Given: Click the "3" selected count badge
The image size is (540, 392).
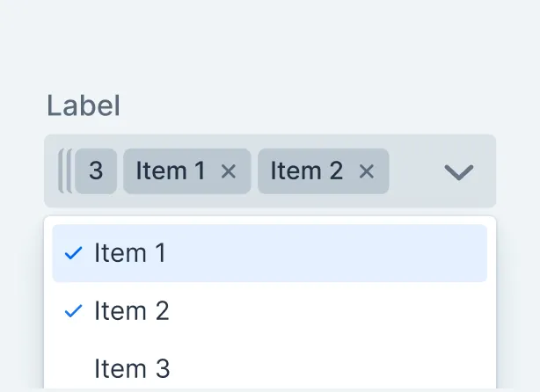Looking at the screenshot, I should (96, 171).
